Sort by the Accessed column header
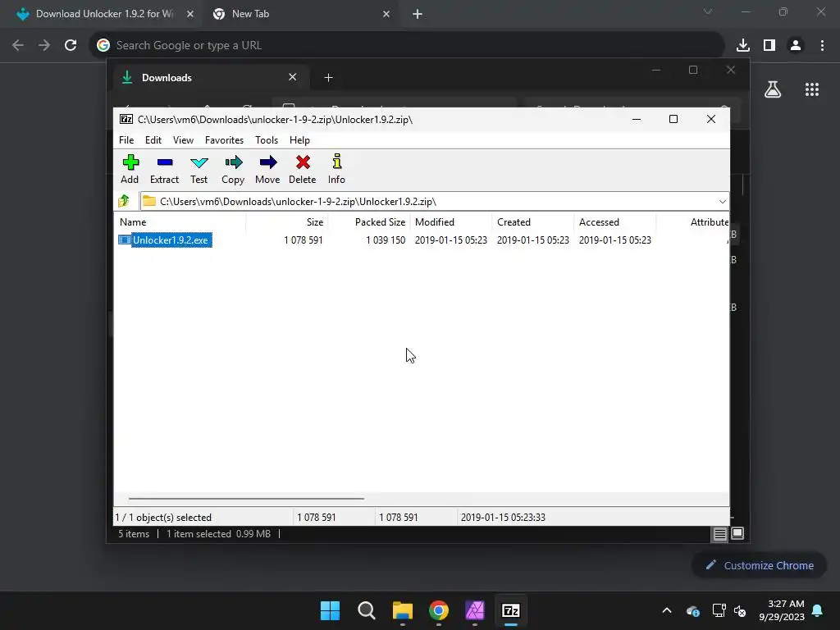The height and width of the screenshot is (630, 840). (x=614, y=221)
